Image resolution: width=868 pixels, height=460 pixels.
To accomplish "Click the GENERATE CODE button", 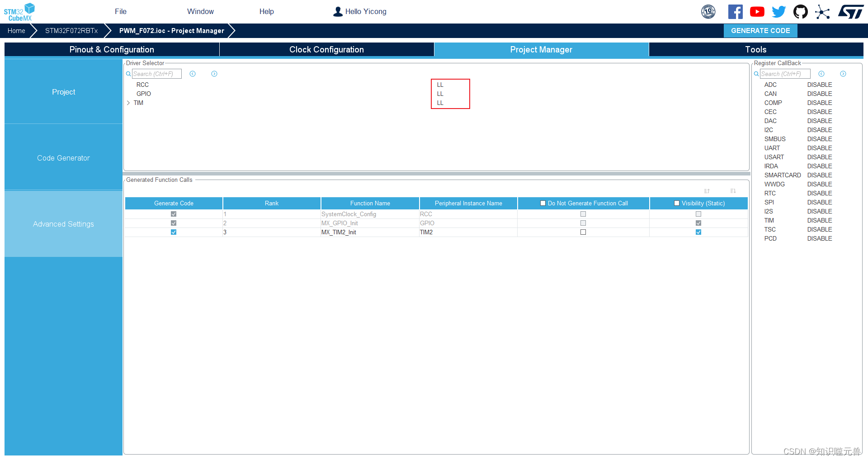I will point(760,31).
